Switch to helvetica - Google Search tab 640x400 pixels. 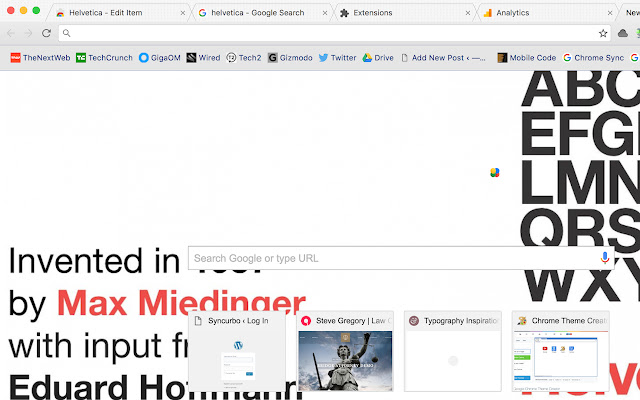pyautogui.click(x=262, y=13)
